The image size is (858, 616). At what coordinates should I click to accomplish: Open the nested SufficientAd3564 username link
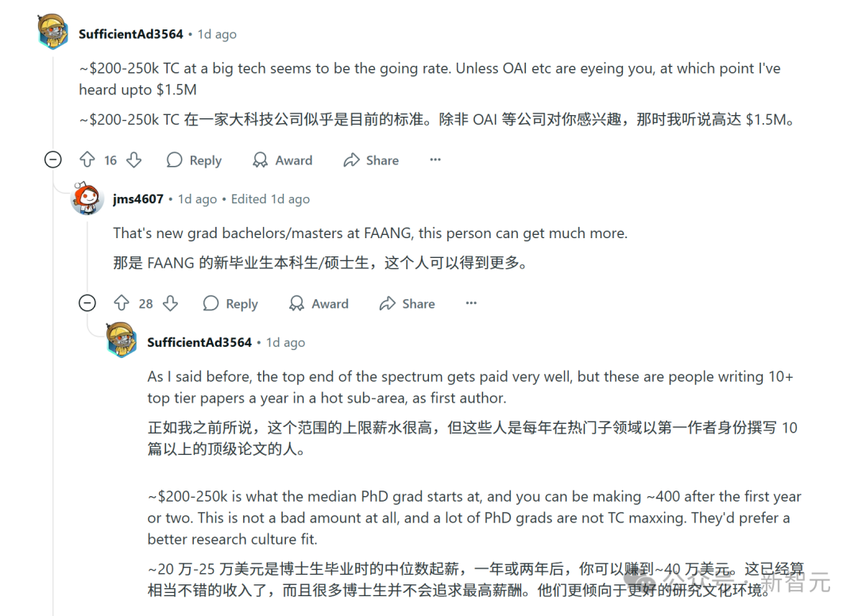[199, 342]
